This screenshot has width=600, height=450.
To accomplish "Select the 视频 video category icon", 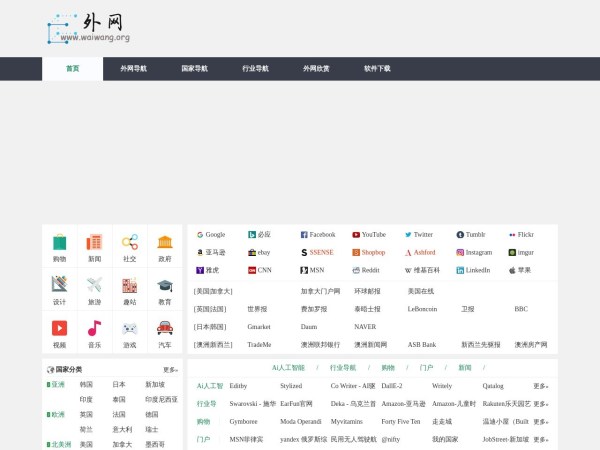I will [59, 328].
